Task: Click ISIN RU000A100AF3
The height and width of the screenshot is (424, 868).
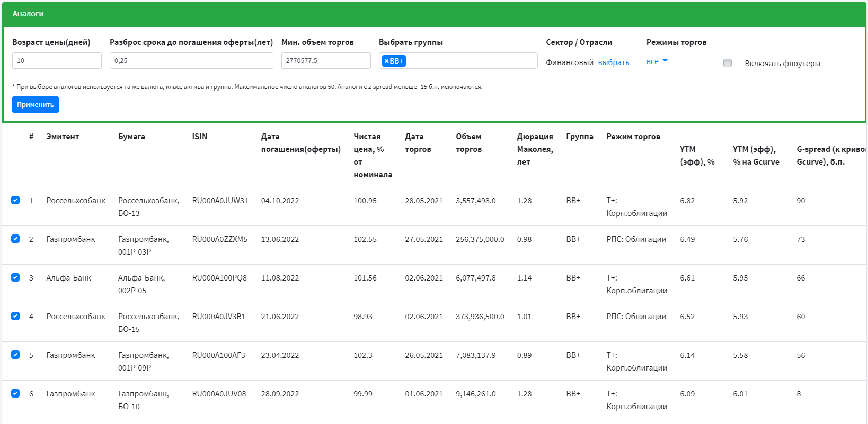Action: (x=219, y=355)
